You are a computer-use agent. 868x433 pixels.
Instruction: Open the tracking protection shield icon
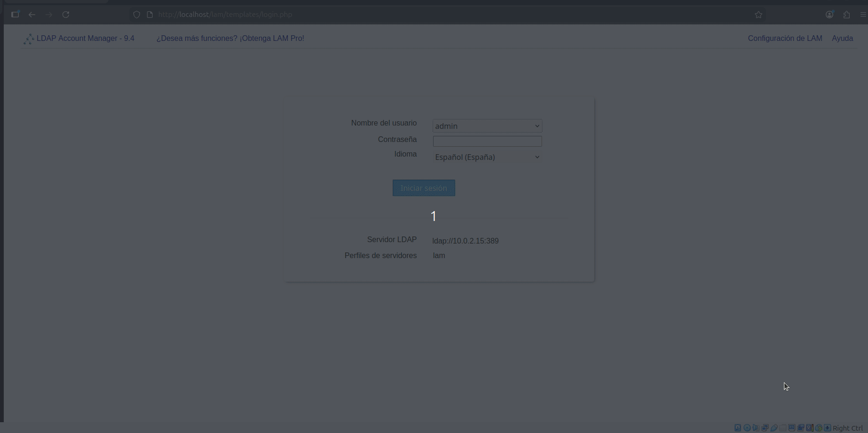pyautogui.click(x=137, y=15)
